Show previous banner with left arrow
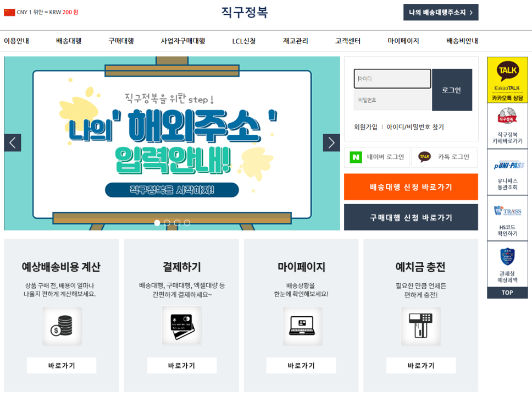The image size is (532, 396). coord(13,142)
